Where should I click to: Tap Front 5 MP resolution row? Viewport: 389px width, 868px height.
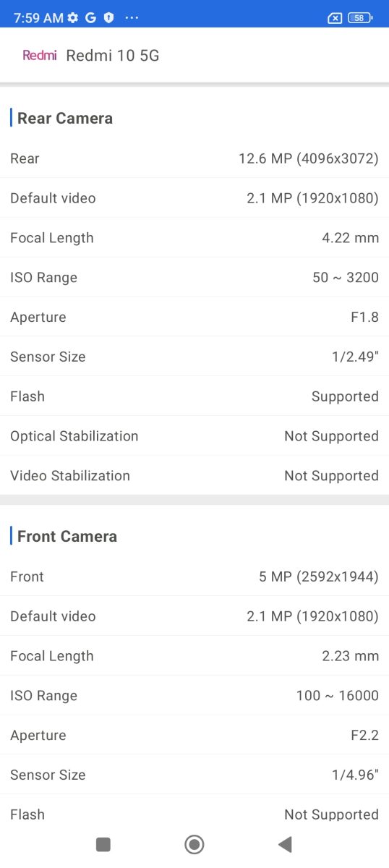click(x=194, y=576)
